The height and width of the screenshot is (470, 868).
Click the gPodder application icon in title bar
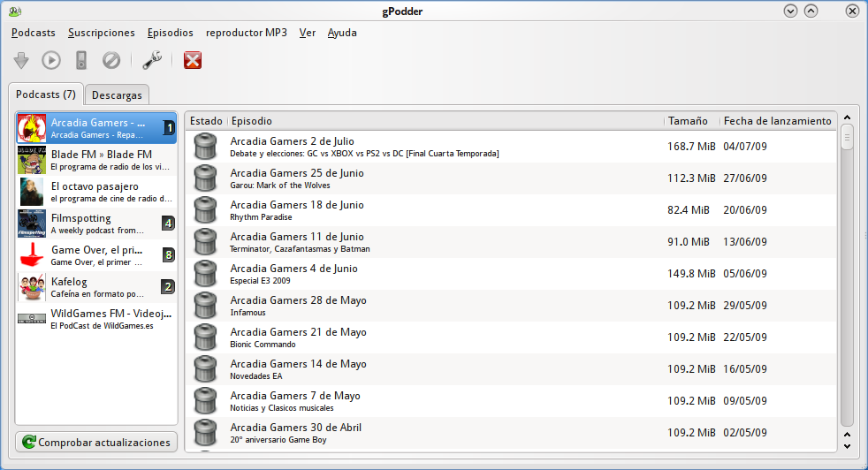point(15,11)
